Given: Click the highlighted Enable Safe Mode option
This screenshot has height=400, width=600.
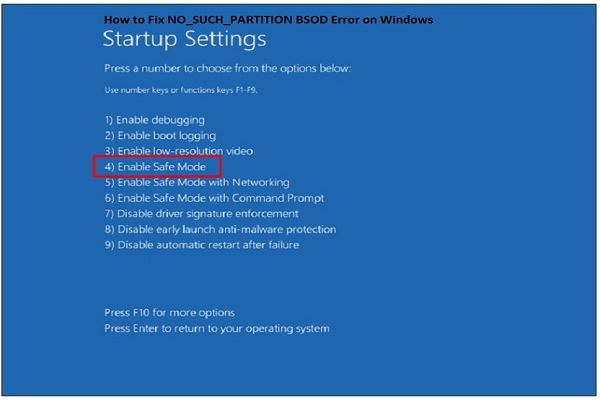Looking at the screenshot, I should coord(157,167).
